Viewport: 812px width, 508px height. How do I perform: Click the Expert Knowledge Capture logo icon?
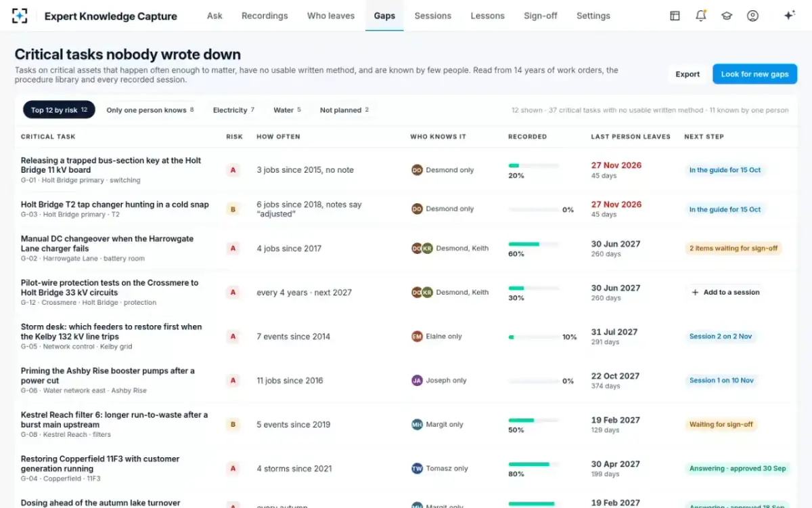(x=20, y=16)
